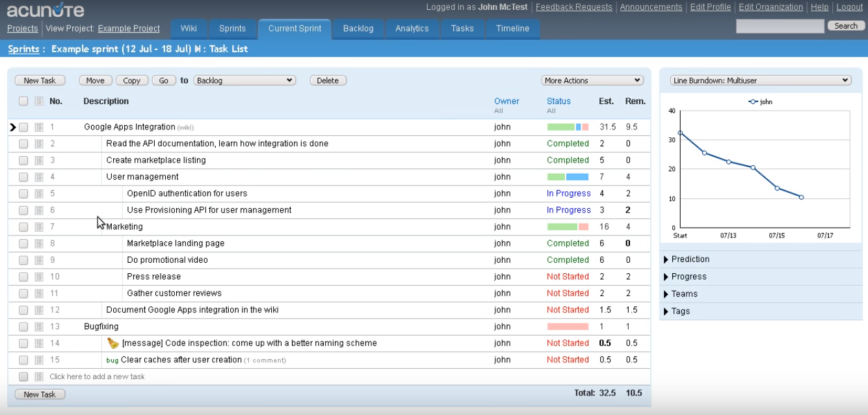Open the Timeline tab
The image size is (868, 415).
pyautogui.click(x=512, y=29)
